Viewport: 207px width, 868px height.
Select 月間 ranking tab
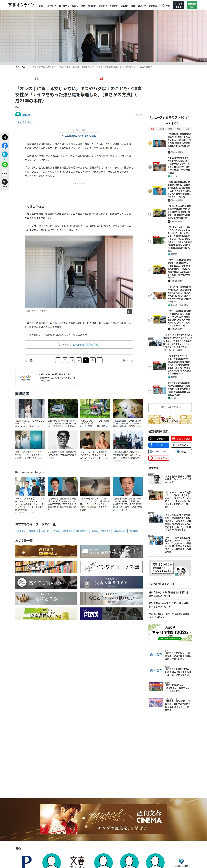click(x=179, y=129)
